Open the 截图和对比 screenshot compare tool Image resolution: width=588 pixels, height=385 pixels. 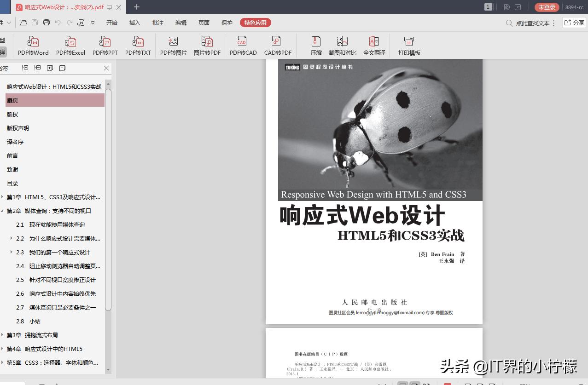point(342,45)
